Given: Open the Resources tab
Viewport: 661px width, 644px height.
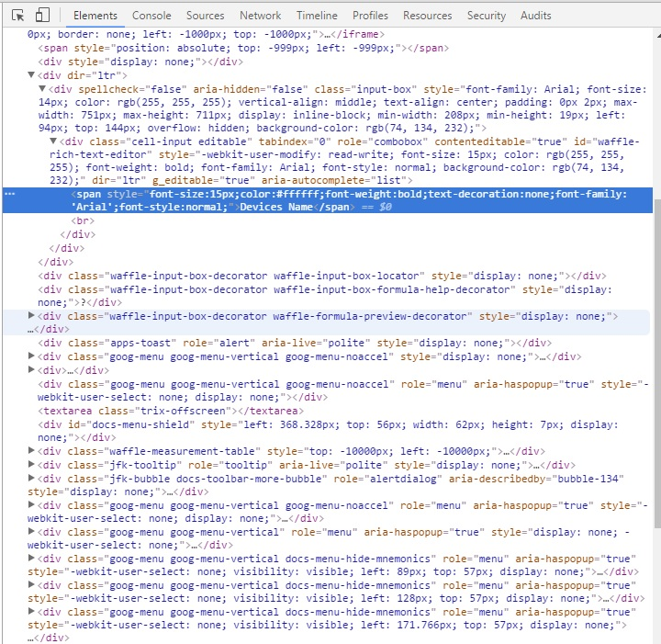Looking at the screenshot, I should (x=427, y=16).
